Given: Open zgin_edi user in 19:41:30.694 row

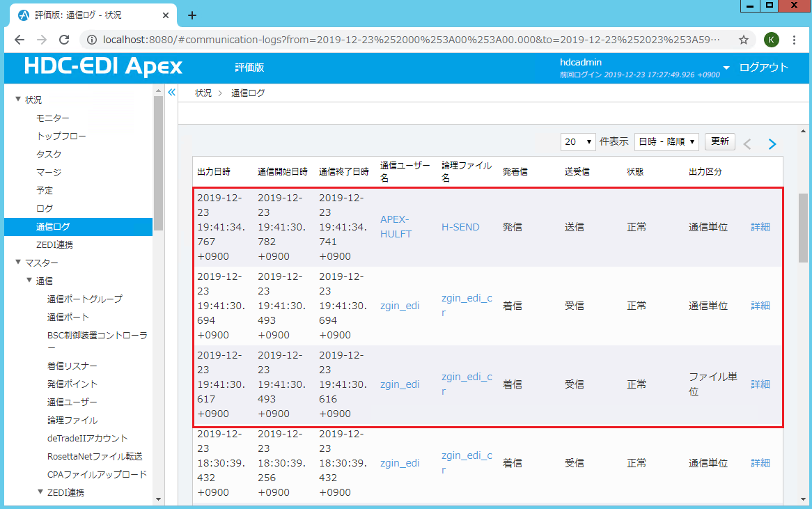Looking at the screenshot, I should (x=400, y=306).
